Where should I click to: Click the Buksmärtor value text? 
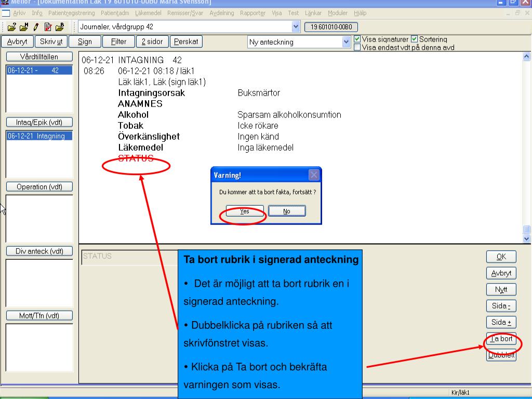pos(259,93)
